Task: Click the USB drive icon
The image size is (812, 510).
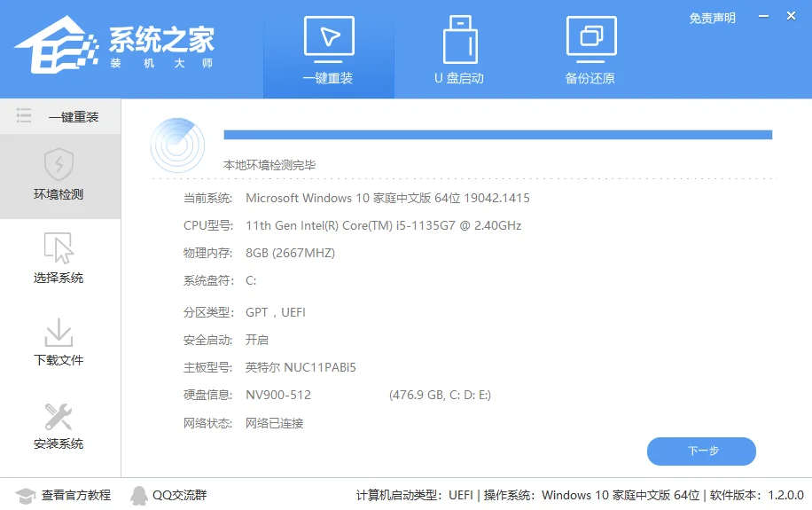Action: click(460, 39)
